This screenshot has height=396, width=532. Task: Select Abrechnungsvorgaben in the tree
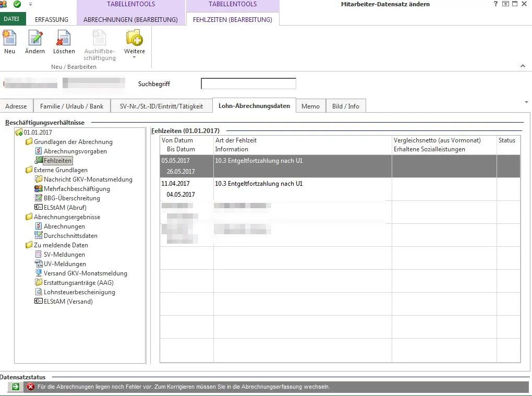point(75,151)
